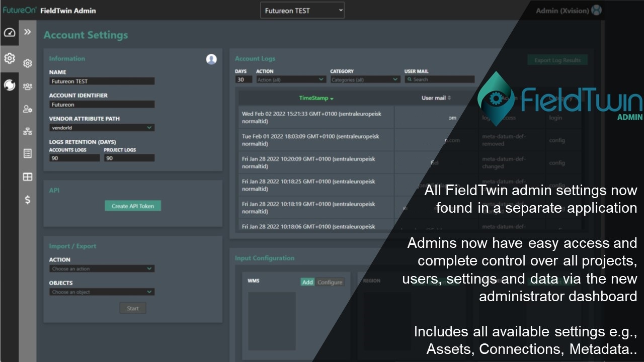Open the Categories (all) log filter

[x=365, y=79]
